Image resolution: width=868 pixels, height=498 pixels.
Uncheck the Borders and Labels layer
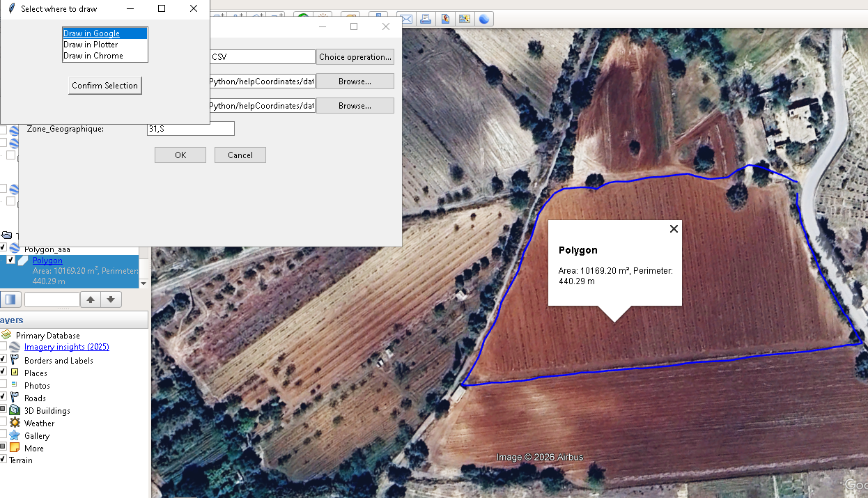pos(3,360)
